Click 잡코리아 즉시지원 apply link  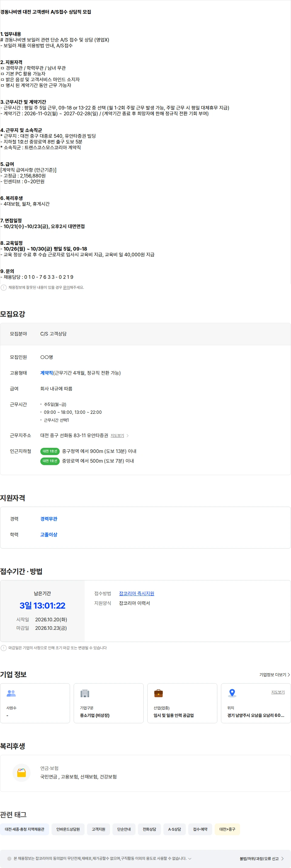pos(136,593)
